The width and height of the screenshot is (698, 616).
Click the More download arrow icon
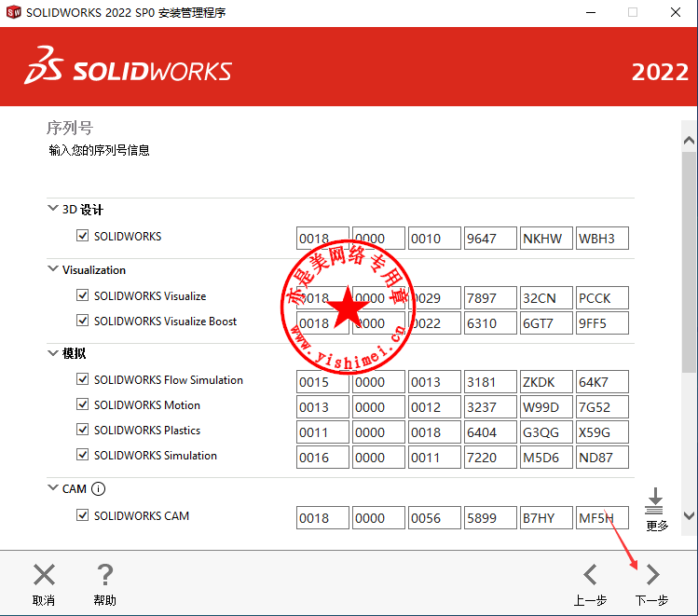(654, 501)
